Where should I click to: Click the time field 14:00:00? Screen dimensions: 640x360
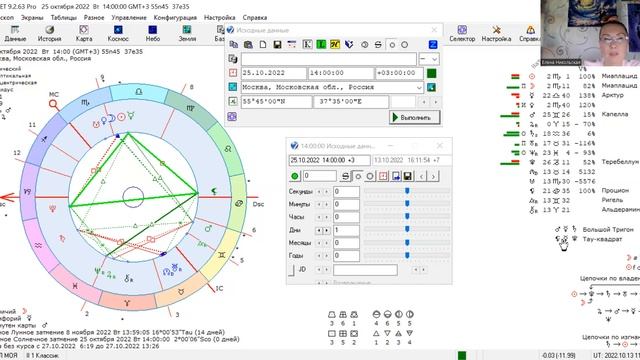click(340, 73)
